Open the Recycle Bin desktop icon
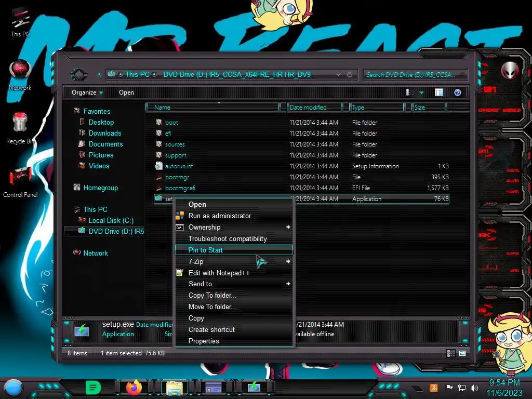Image resolution: width=532 pixels, height=399 pixels. point(20,128)
